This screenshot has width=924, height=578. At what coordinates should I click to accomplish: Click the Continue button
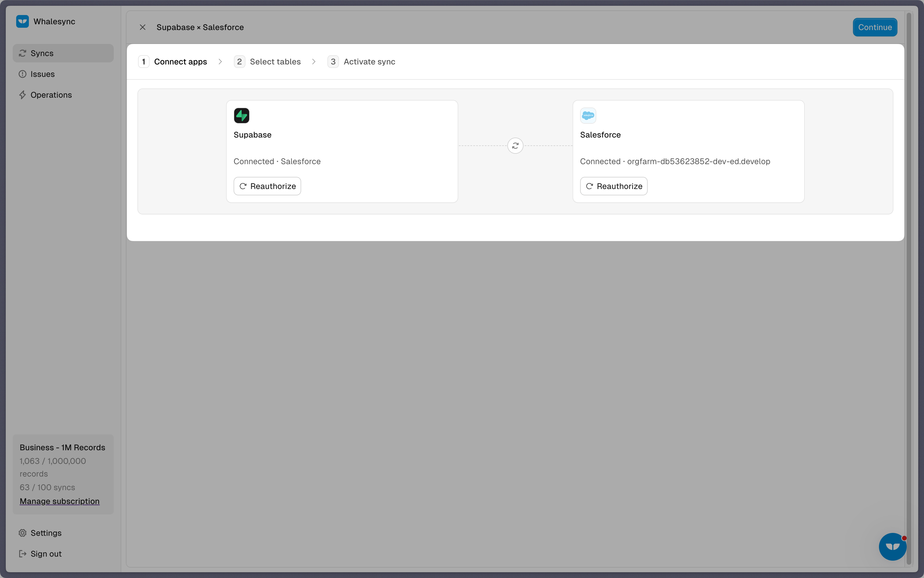[x=875, y=27]
